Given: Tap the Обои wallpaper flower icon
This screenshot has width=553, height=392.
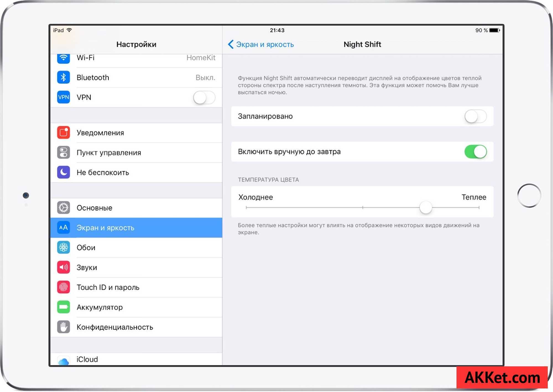Looking at the screenshot, I should click(63, 248).
